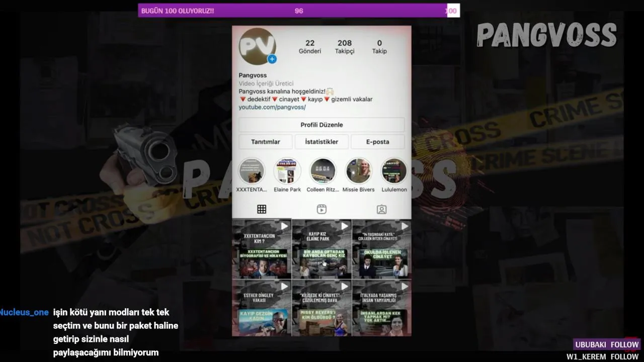The width and height of the screenshot is (644, 362).
Task: Open İstatistikler insights button
Action: (321, 142)
